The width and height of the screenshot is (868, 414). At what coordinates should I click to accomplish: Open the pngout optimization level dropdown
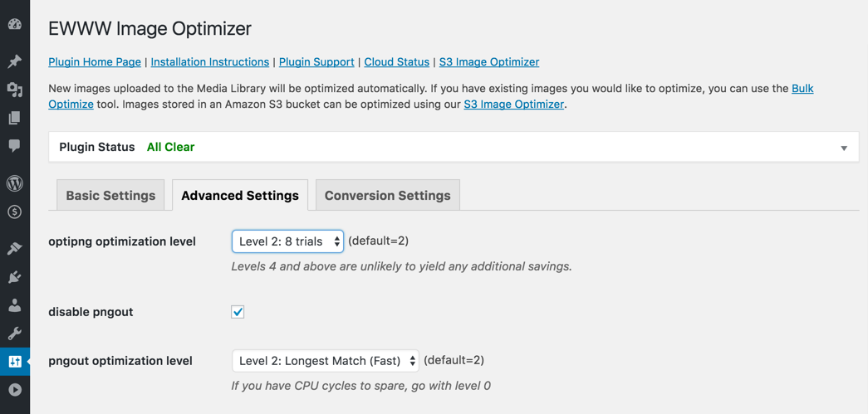(325, 361)
